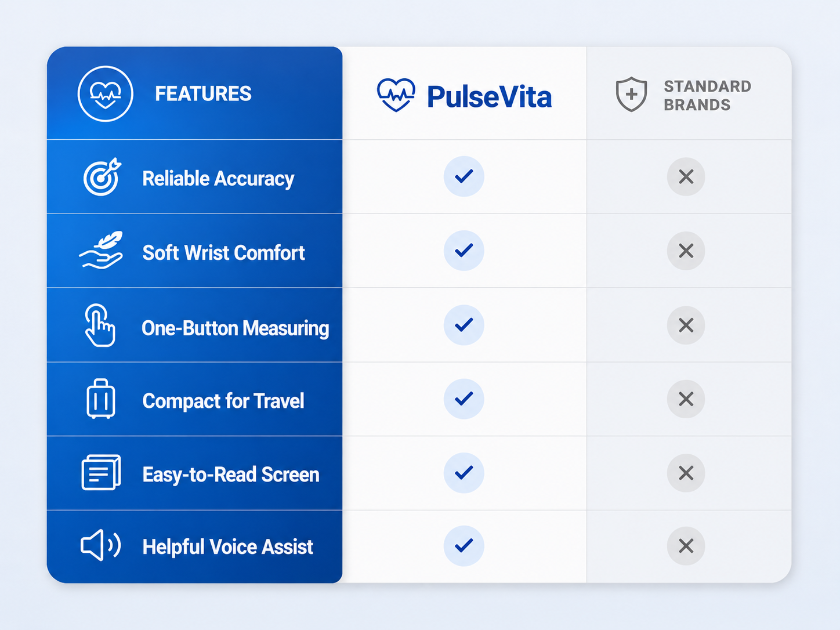This screenshot has width=840, height=630.
Task: Click the shield plus icon for Standard Brands
Action: pos(632,94)
